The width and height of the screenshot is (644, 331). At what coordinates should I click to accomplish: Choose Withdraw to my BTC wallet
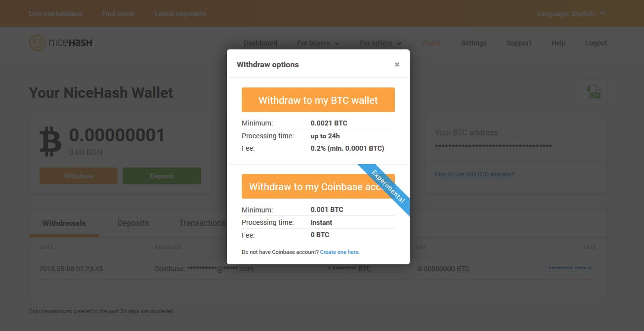[x=318, y=100]
